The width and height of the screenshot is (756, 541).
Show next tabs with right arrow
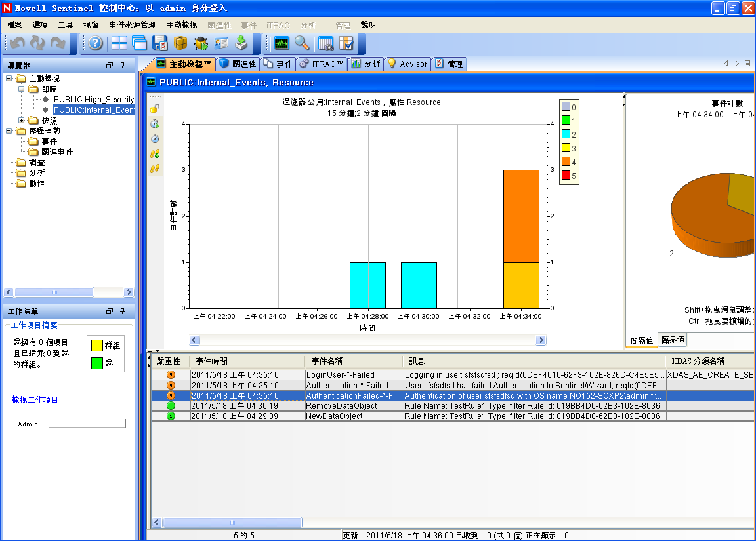737,63
